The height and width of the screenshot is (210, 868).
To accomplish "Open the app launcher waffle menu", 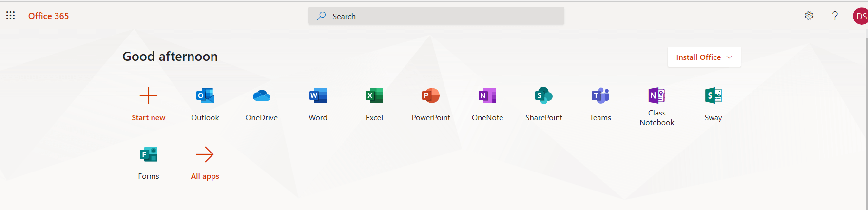I will tap(10, 16).
